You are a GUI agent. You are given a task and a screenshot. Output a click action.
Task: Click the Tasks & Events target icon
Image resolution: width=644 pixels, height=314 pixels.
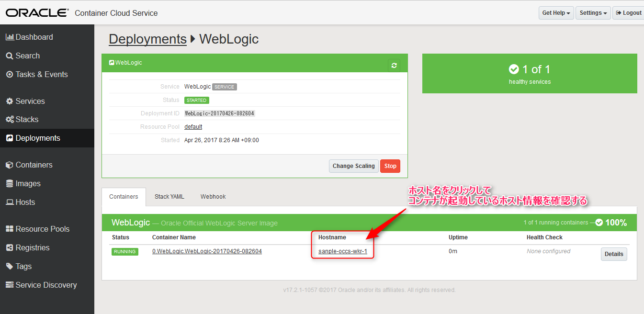point(10,74)
